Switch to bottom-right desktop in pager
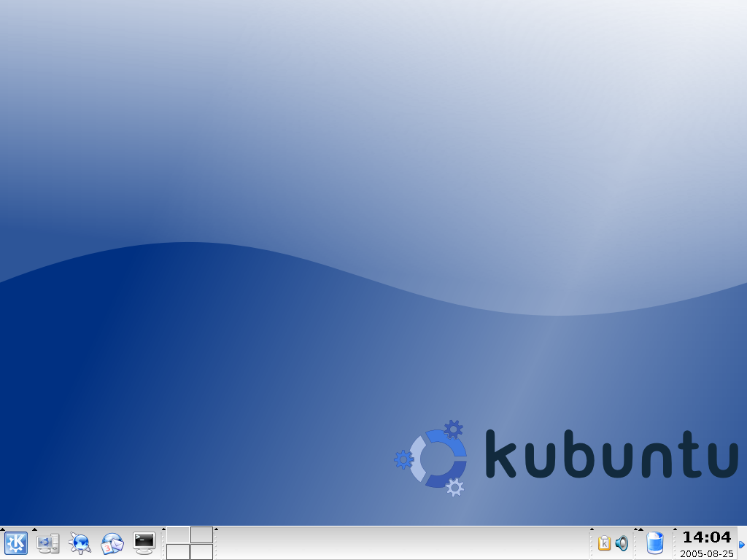The width and height of the screenshot is (747, 560). coord(201,552)
